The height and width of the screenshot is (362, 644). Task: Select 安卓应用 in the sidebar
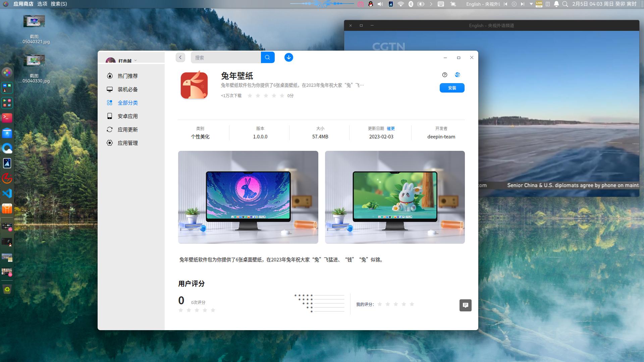(x=127, y=116)
